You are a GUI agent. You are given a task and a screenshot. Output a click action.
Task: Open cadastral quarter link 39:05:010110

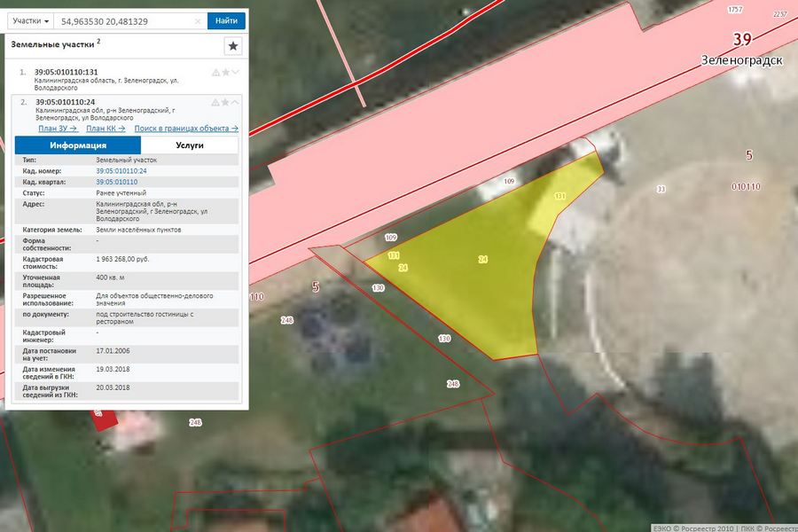click(116, 182)
